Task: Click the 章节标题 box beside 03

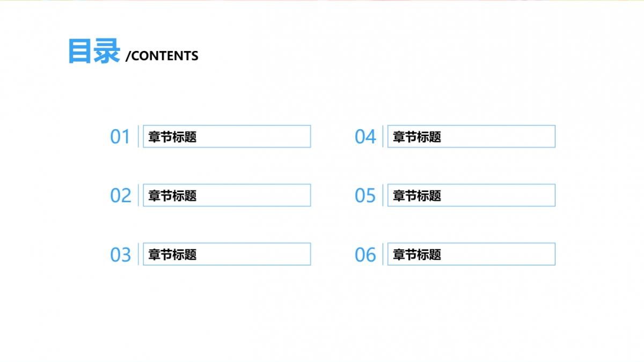Action: 226,255
